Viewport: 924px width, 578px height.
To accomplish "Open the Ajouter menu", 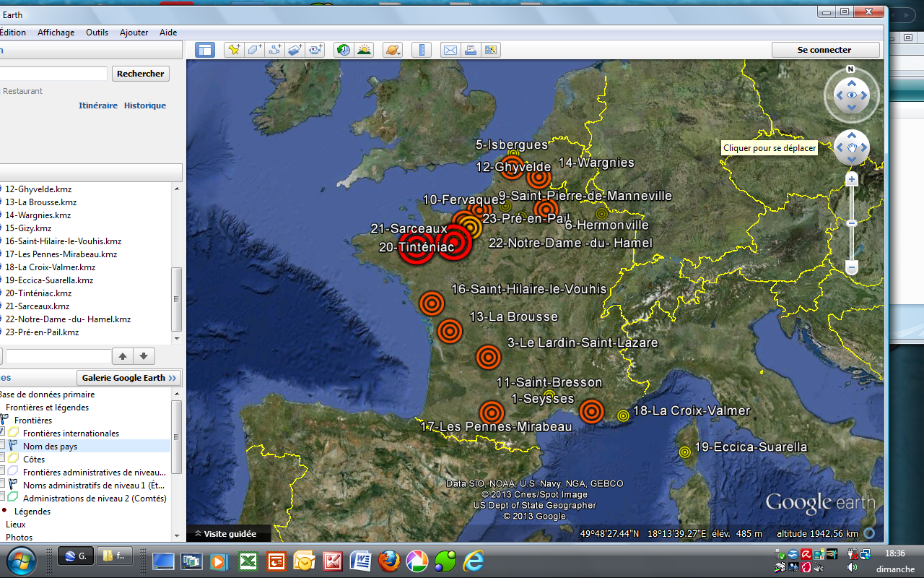I will [x=134, y=33].
